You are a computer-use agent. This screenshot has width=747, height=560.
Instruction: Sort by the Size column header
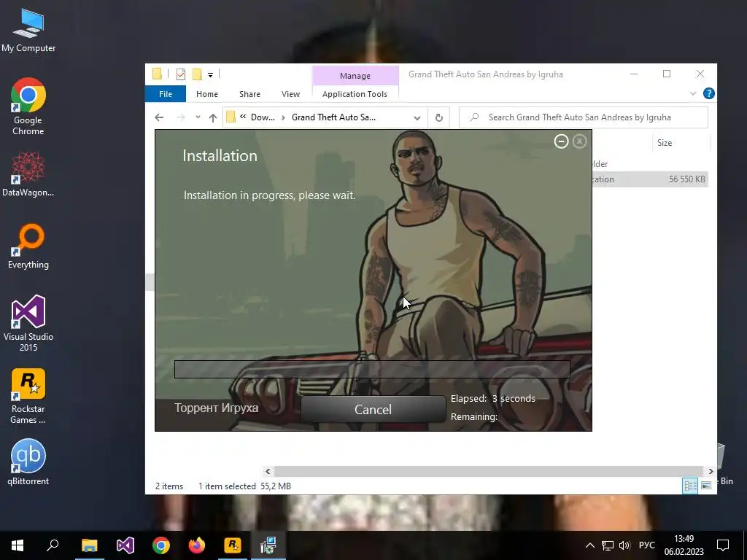click(x=665, y=143)
